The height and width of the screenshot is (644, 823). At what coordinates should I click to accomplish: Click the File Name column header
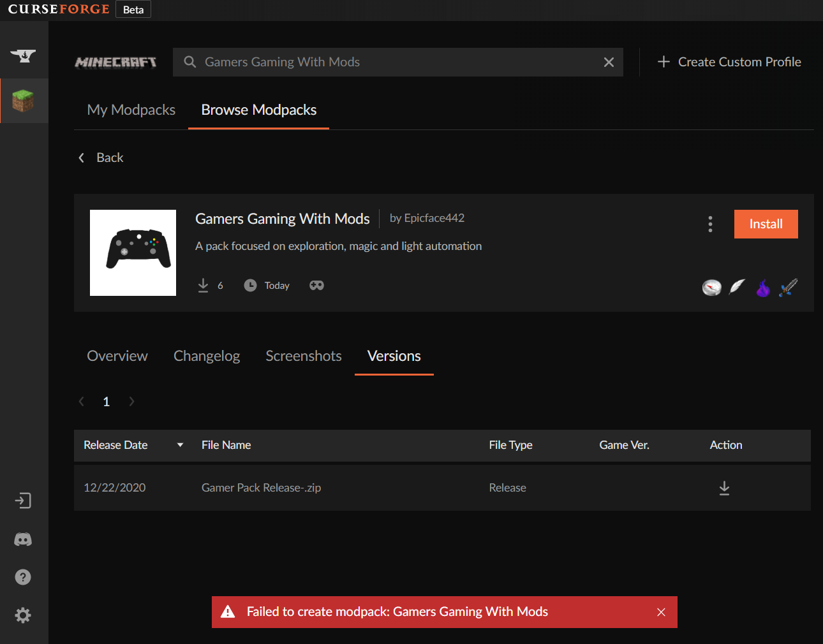pos(226,445)
